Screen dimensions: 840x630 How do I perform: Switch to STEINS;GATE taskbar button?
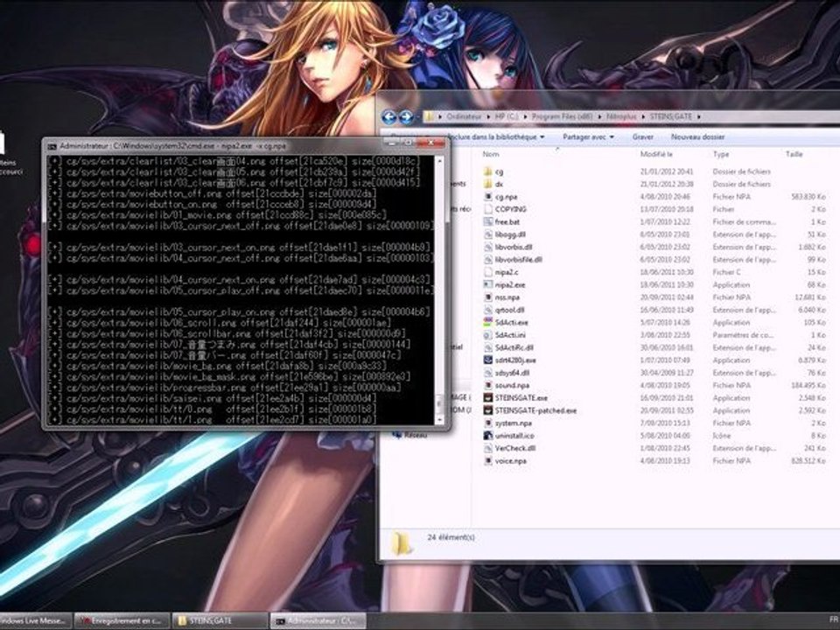(220, 621)
